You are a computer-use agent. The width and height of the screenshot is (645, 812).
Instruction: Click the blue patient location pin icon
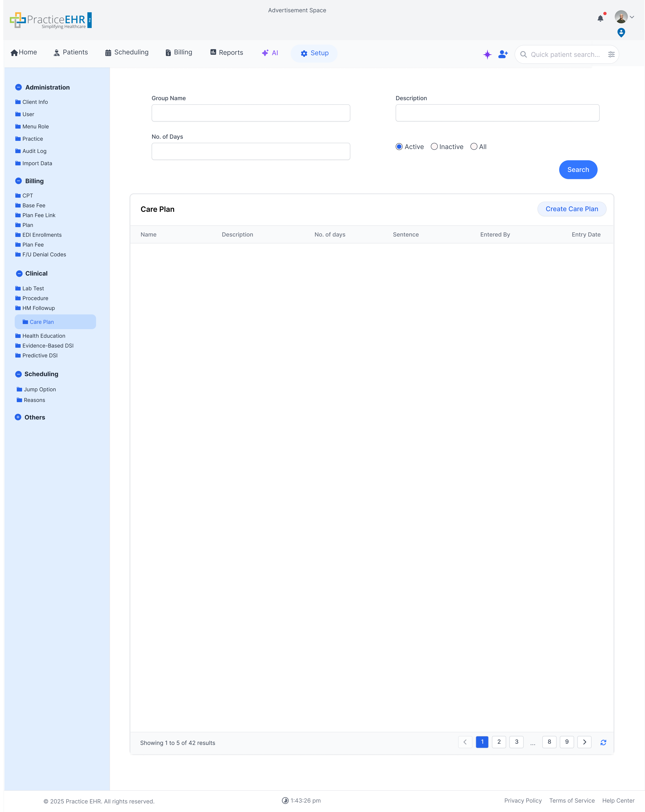pos(621,32)
